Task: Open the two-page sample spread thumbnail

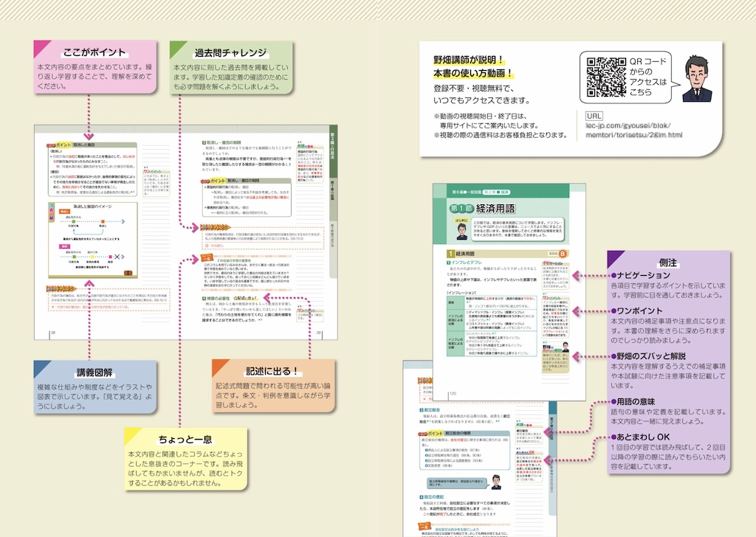Action: 185,232
